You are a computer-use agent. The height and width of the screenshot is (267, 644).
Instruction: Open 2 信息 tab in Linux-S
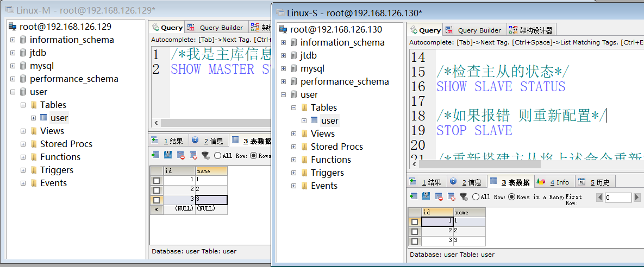tap(467, 182)
